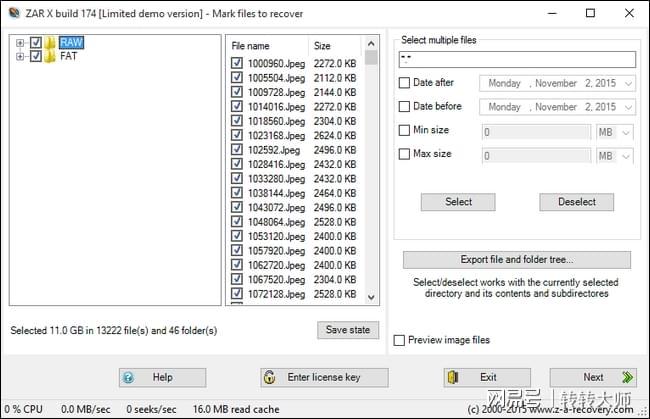Viewport: 650px width, 419px height.
Task: Select file name 1048064.Jpeg
Action: 276,222
